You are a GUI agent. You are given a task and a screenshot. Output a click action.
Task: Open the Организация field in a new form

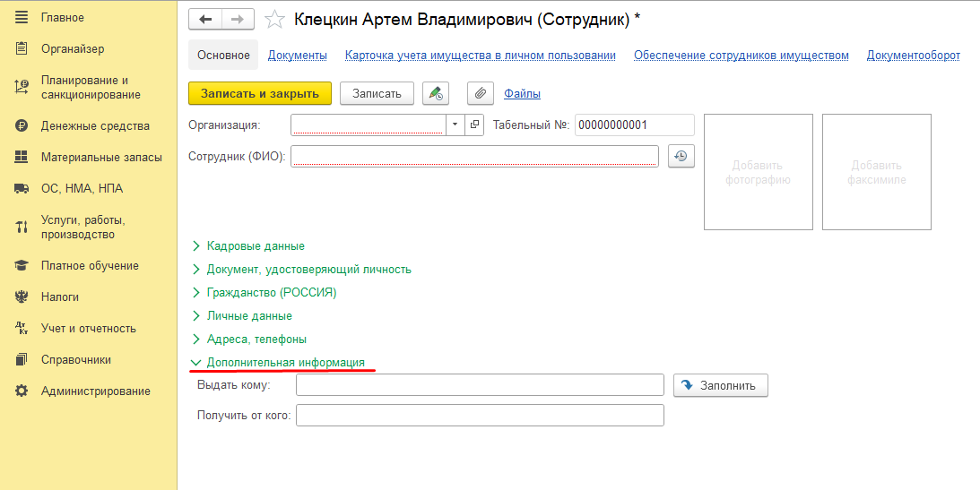pos(474,125)
